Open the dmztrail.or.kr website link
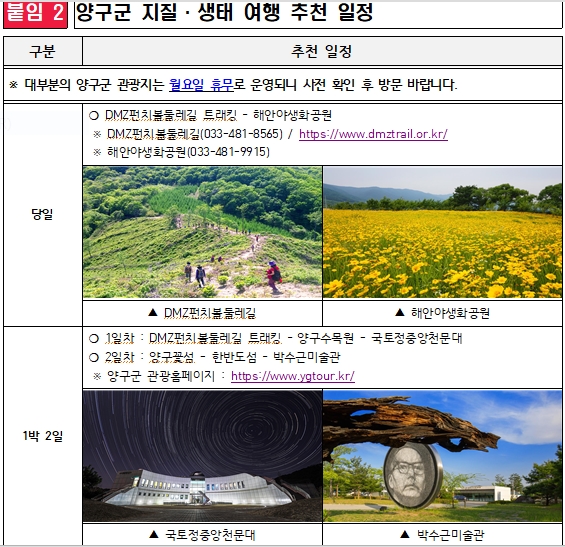Viewport: 565px width, 547px height. [x=373, y=134]
